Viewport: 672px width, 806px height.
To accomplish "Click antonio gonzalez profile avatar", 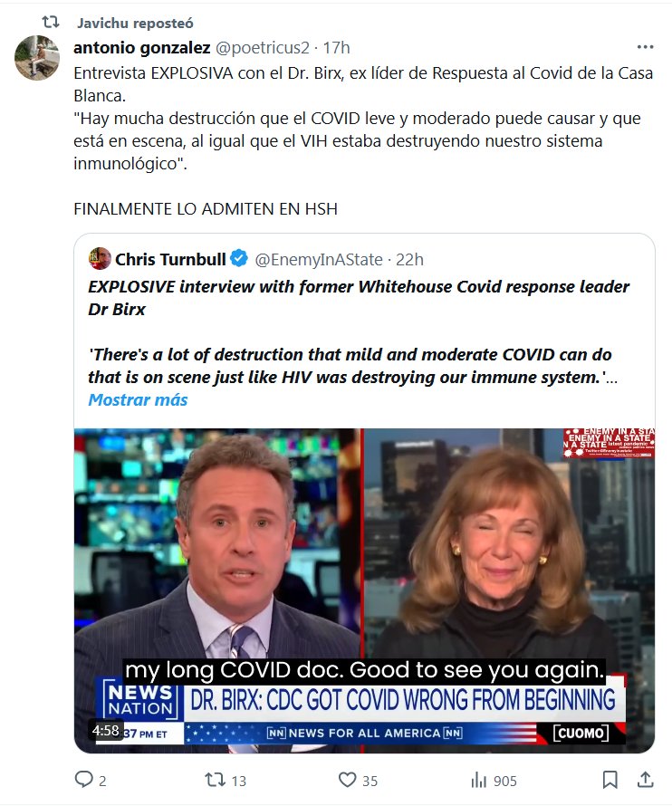I will pyautogui.click(x=37, y=58).
